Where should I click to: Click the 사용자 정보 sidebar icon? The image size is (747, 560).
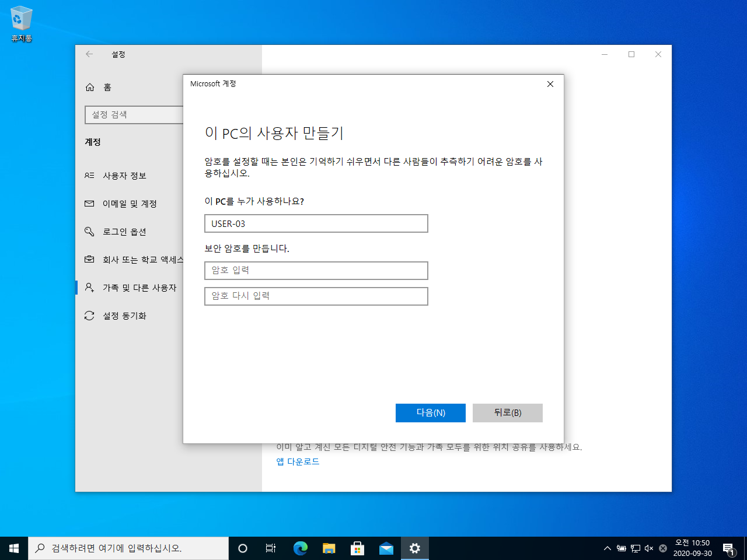(x=89, y=175)
